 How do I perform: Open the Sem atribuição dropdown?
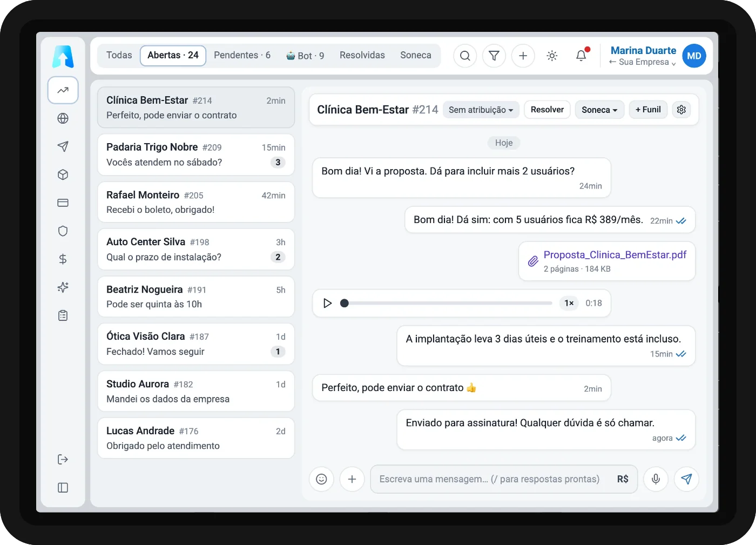pyautogui.click(x=481, y=110)
